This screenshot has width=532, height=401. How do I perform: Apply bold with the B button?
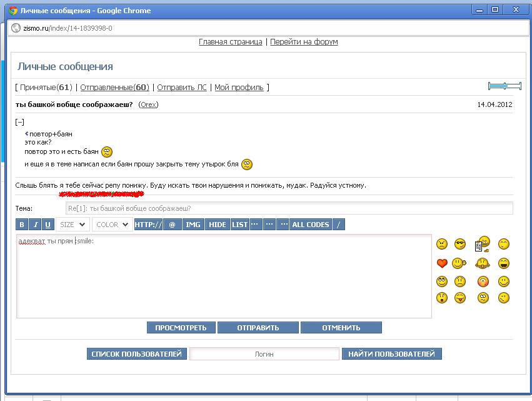point(22,225)
